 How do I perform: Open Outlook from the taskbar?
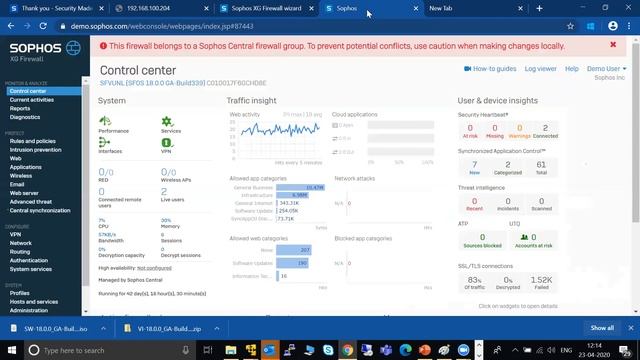click(269, 350)
